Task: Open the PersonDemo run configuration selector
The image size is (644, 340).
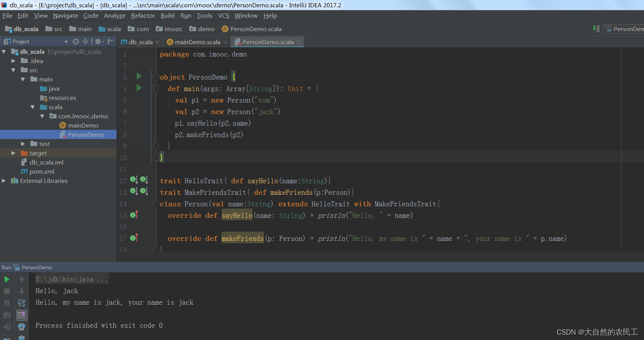Action: pyautogui.click(x=624, y=29)
